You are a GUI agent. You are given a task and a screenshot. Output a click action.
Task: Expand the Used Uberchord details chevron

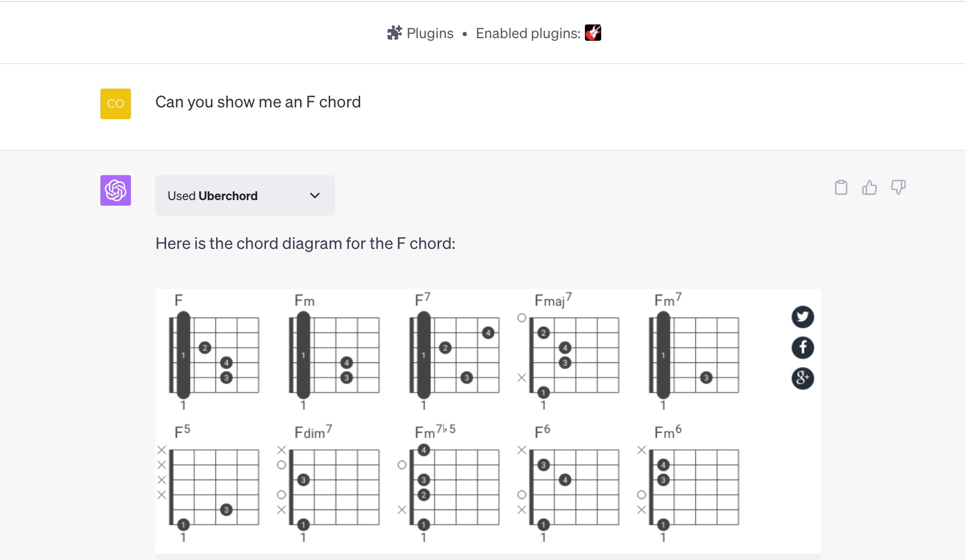(x=315, y=195)
